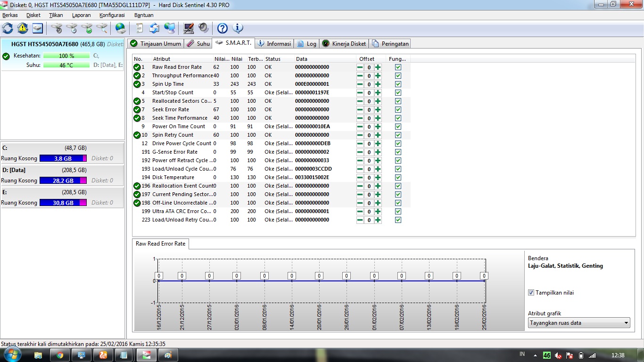
Task: Toggle the Seek Error Rate row checkbox
Action: point(398,109)
